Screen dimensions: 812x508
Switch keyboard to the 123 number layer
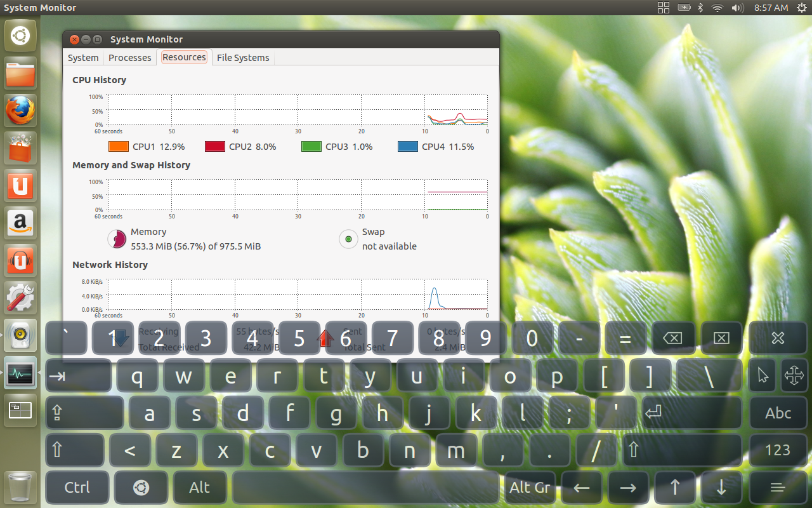pos(778,450)
